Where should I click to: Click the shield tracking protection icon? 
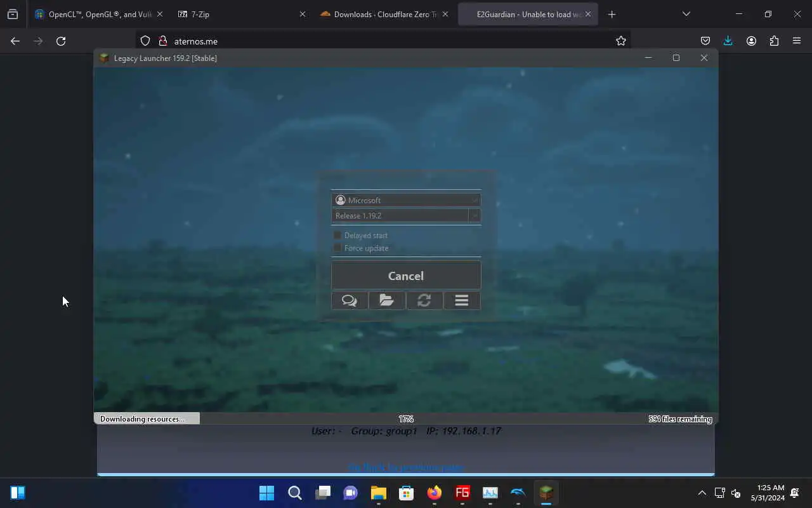[x=145, y=41]
